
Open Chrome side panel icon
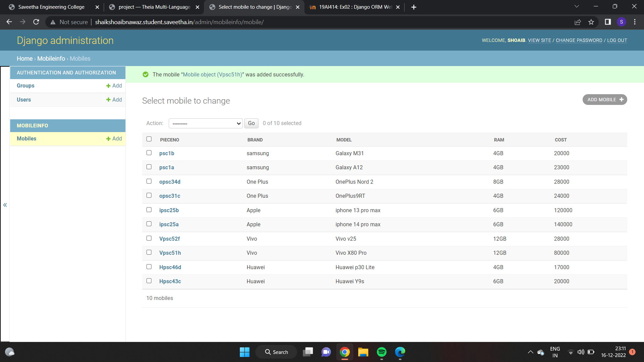coord(608,22)
